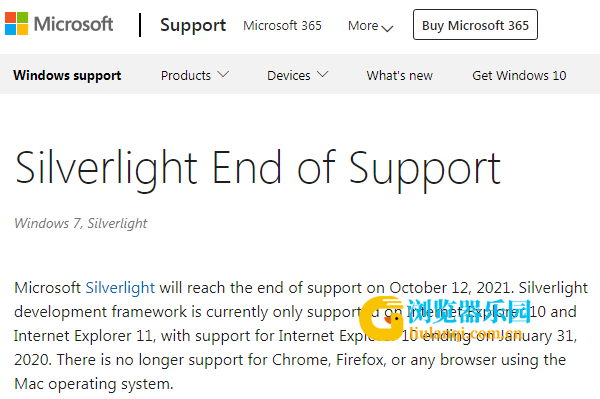Follow the blue Silverlight hyperlink in article
The height and width of the screenshot is (399, 600).
click(x=120, y=287)
